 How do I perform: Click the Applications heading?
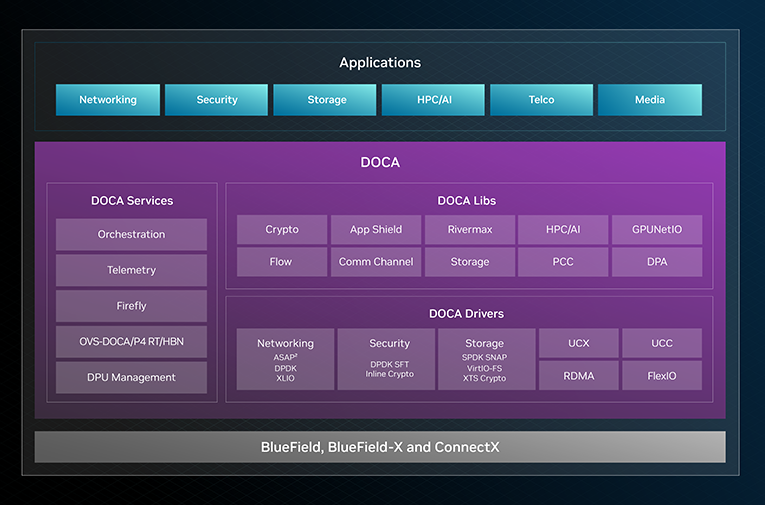(x=380, y=62)
